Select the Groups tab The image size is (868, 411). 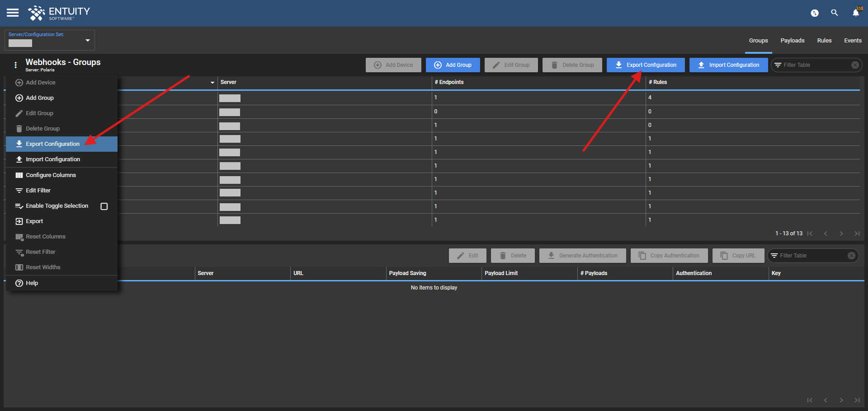[758, 41]
